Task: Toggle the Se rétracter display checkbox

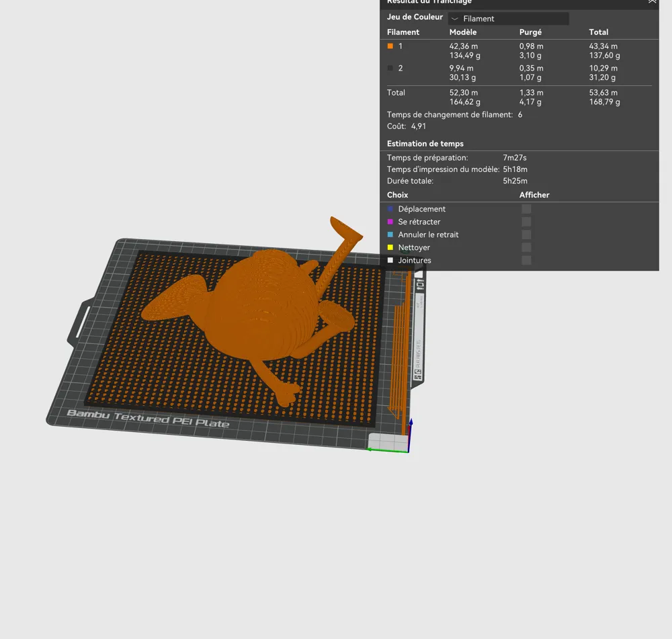Action: click(526, 222)
